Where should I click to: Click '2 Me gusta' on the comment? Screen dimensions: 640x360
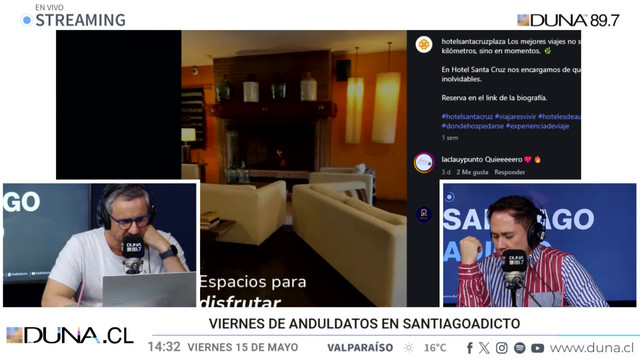472,172
